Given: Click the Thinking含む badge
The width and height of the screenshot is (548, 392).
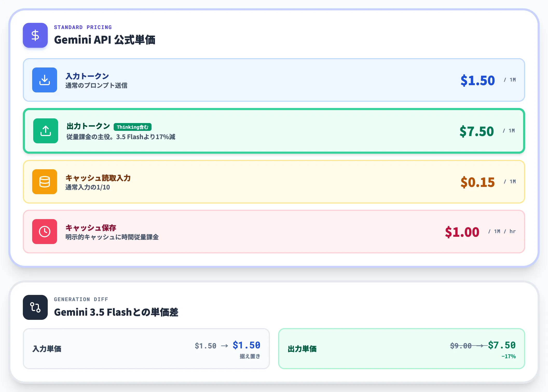Looking at the screenshot, I should pos(133,127).
